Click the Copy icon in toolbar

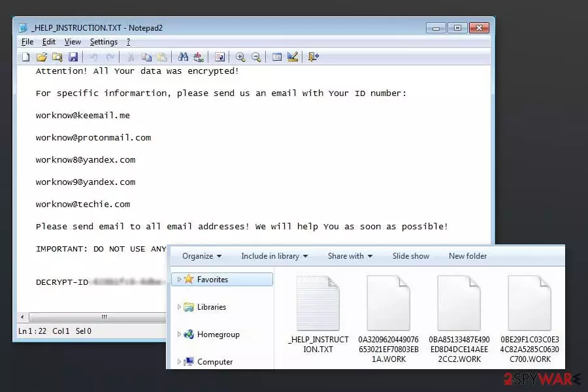146,57
